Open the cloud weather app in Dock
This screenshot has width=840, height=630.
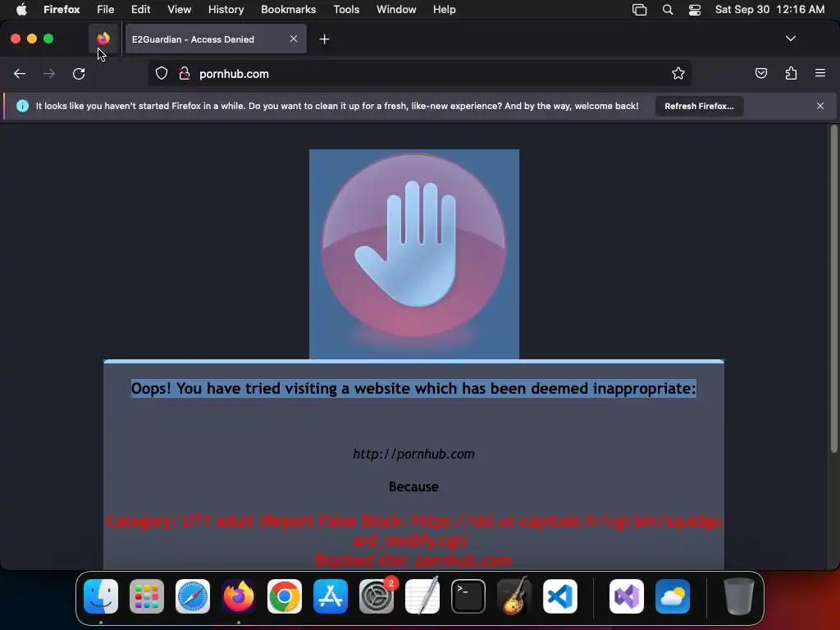673,596
